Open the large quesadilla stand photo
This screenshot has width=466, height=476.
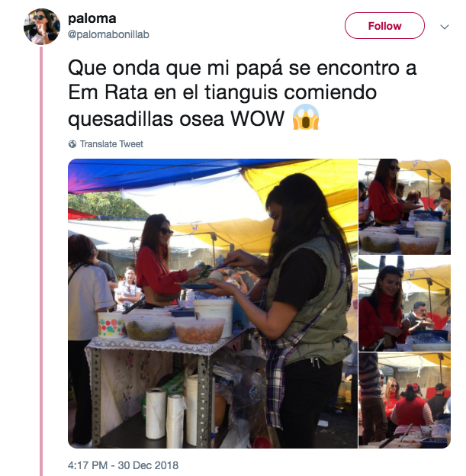click(213, 304)
